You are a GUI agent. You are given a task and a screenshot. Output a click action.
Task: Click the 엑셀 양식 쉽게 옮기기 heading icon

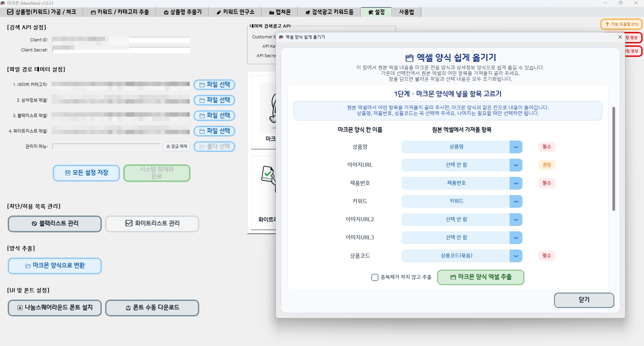(409, 58)
